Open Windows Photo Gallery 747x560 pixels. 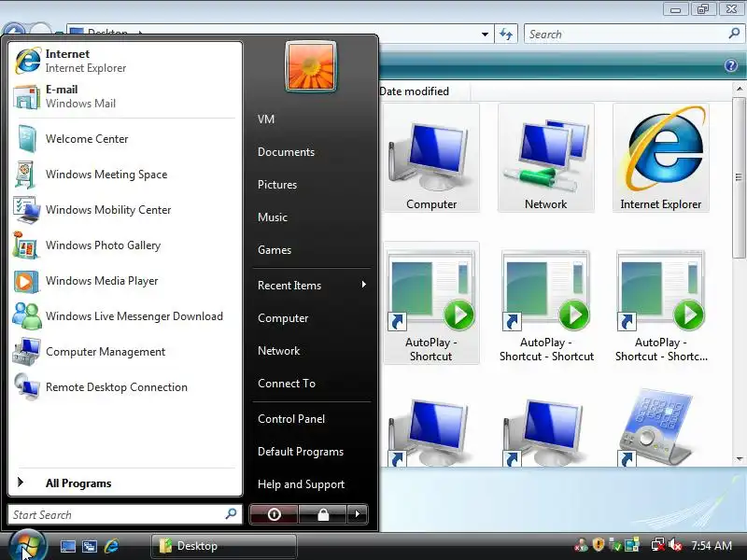click(x=125, y=245)
